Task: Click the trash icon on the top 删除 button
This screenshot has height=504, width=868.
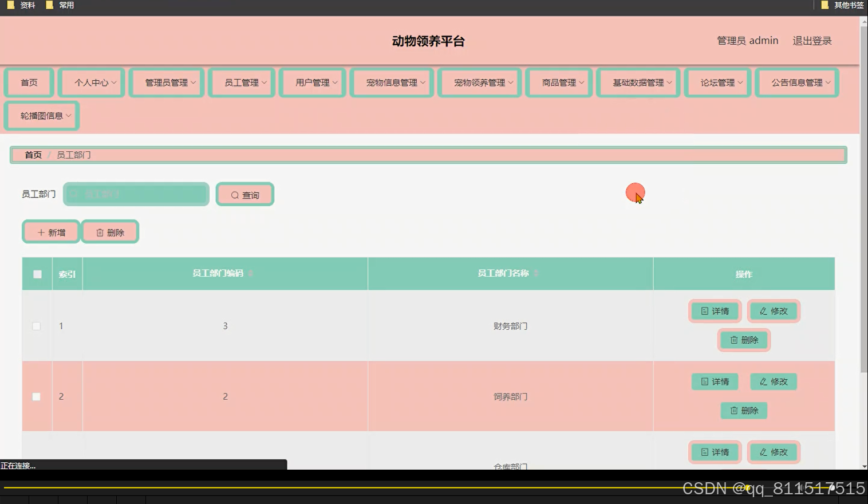Action: coord(99,232)
